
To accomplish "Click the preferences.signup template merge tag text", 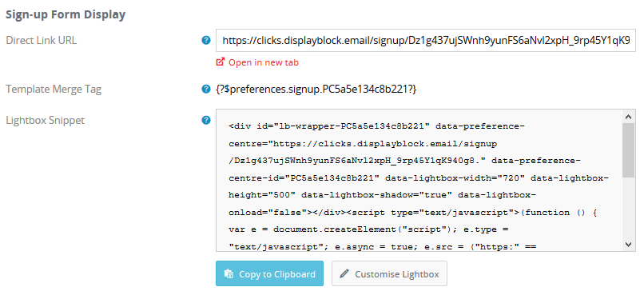I will point(316,89).
